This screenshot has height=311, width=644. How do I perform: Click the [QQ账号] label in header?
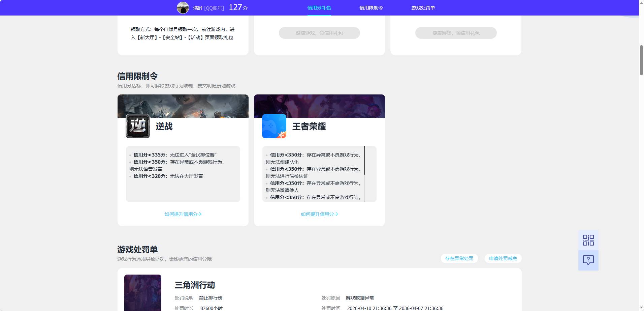[214, 8]
